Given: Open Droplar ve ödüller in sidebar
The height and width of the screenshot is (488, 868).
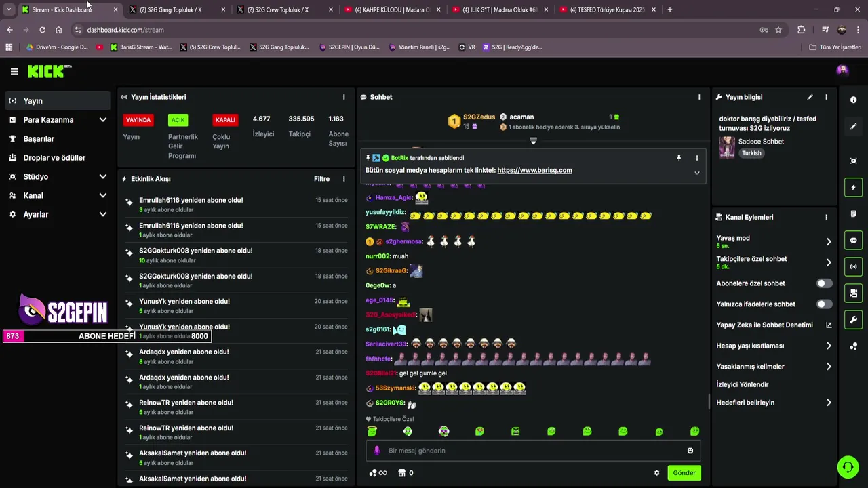Looking at the screenshot, I should [x=58, y=158].
